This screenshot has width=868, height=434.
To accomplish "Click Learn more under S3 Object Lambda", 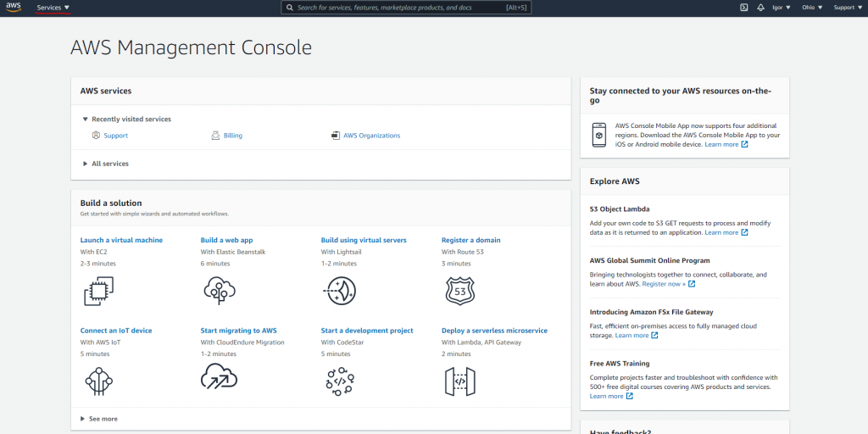I will click(721, 232).
